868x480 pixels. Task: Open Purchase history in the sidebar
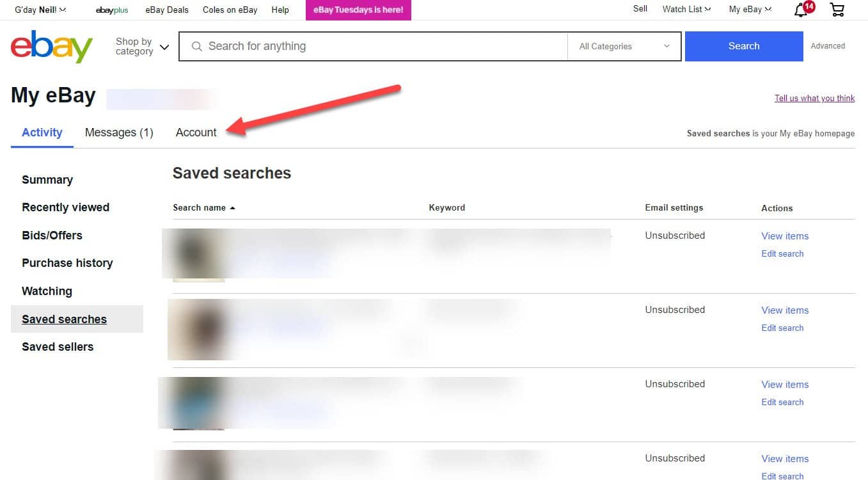click(67, 263)
